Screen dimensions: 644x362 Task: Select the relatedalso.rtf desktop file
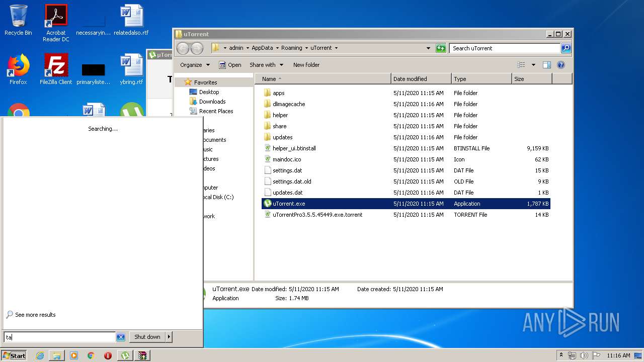click(131, 20)
